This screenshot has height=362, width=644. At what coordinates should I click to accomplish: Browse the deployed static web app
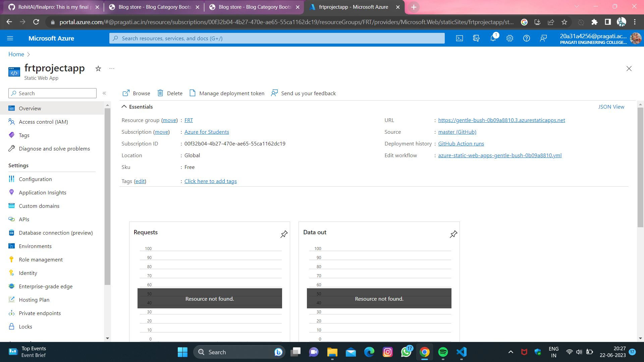pos(136,93)
